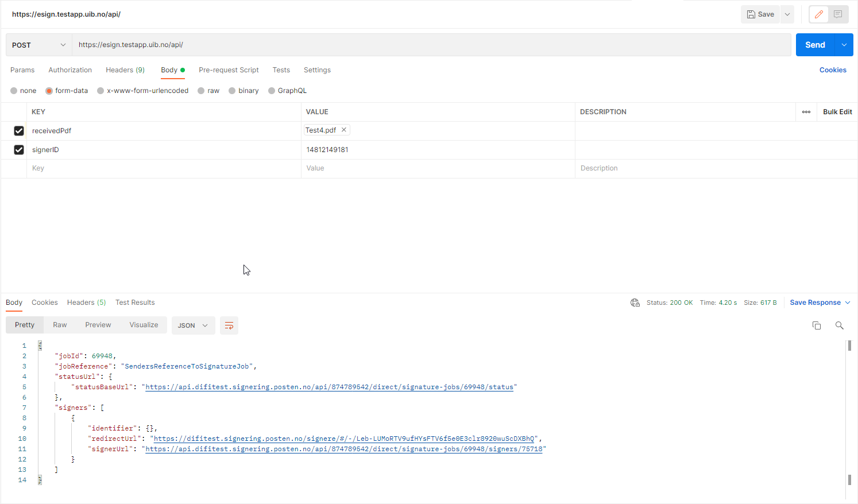The height and width of the screenshot is (504, 858).
Task: Open the Cookies link near Send
Action: (x=833, y=70)
